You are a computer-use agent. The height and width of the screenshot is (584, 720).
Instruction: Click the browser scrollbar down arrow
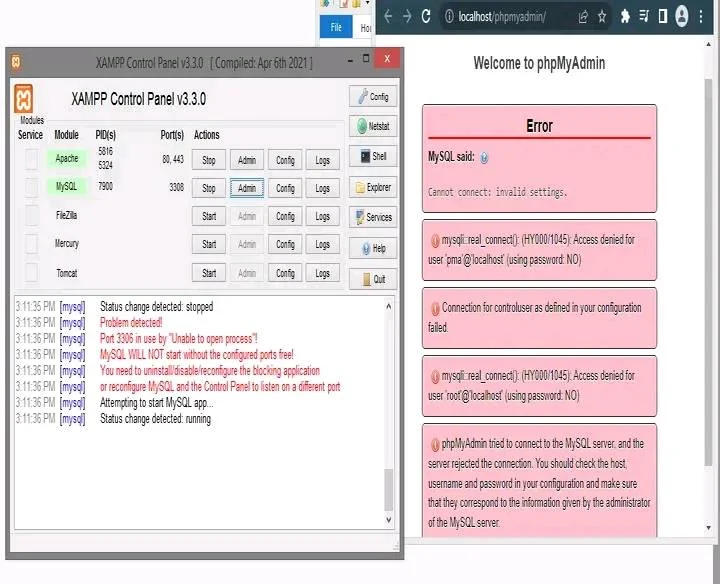coord(709,528)
